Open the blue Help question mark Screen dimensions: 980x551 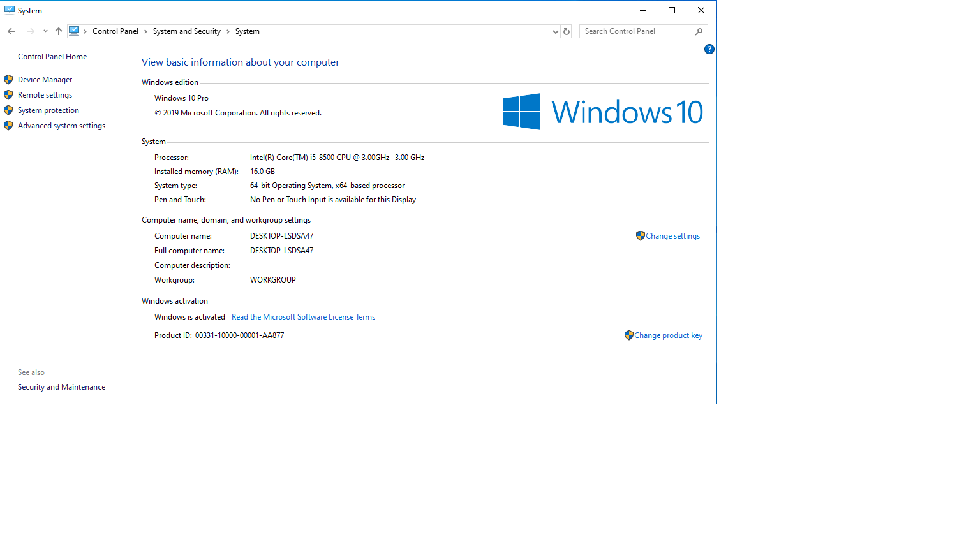tap(709, 49)
